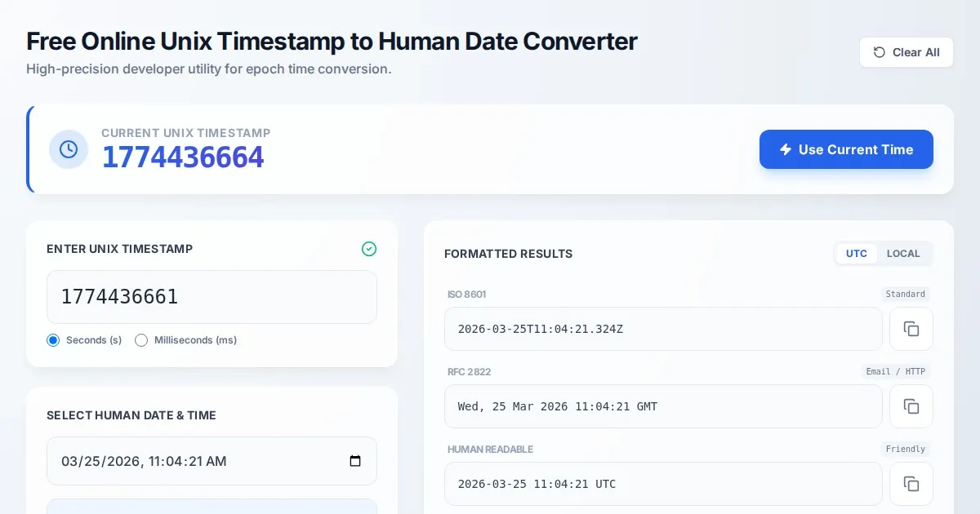
Task: Select the Milliseconds (ms) radio option
Action: click(x=141, y=340)
